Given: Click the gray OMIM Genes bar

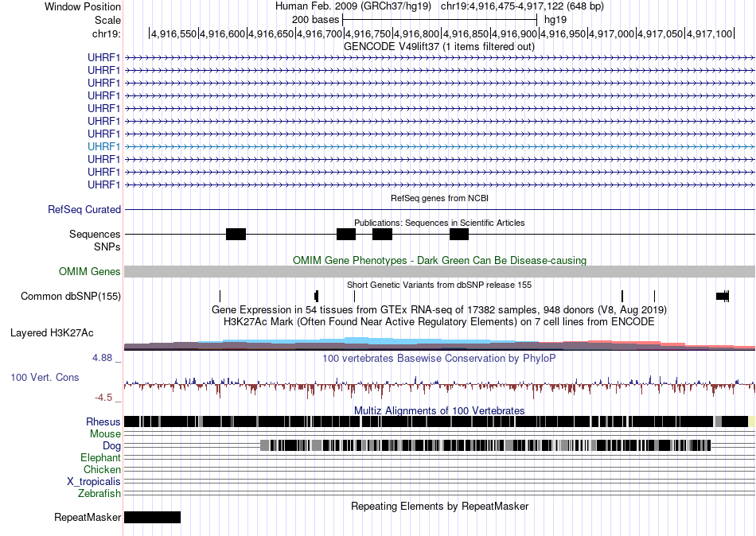Looking at the screenshot, I should click(x=439, y=271).
